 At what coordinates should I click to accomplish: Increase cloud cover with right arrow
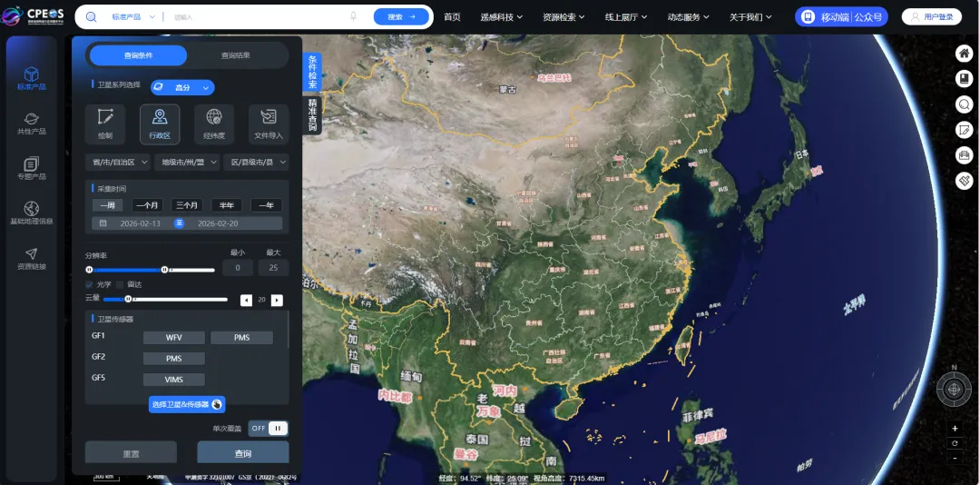pyautogui.click(x=277, y=300)
